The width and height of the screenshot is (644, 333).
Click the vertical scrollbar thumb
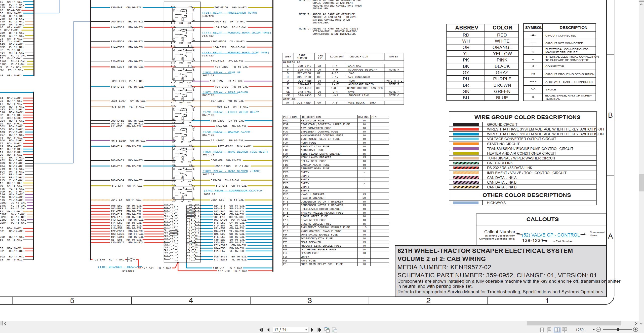(641, 183)
